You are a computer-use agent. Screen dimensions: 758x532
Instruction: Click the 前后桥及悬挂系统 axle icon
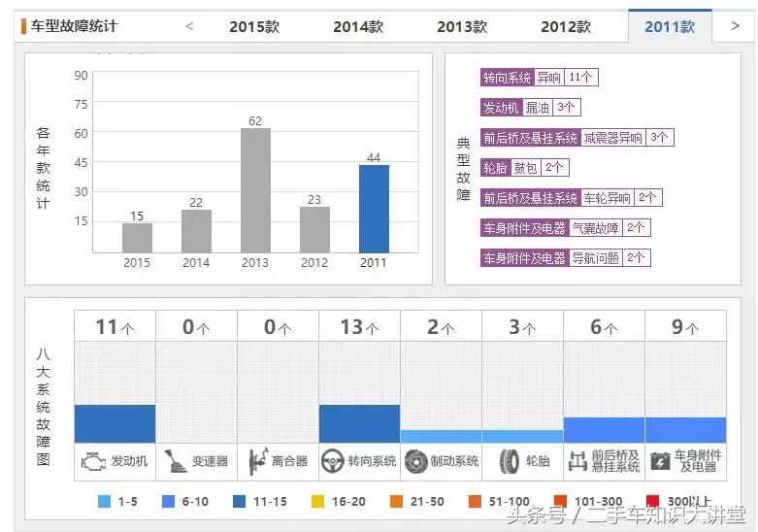coord(578,461)
